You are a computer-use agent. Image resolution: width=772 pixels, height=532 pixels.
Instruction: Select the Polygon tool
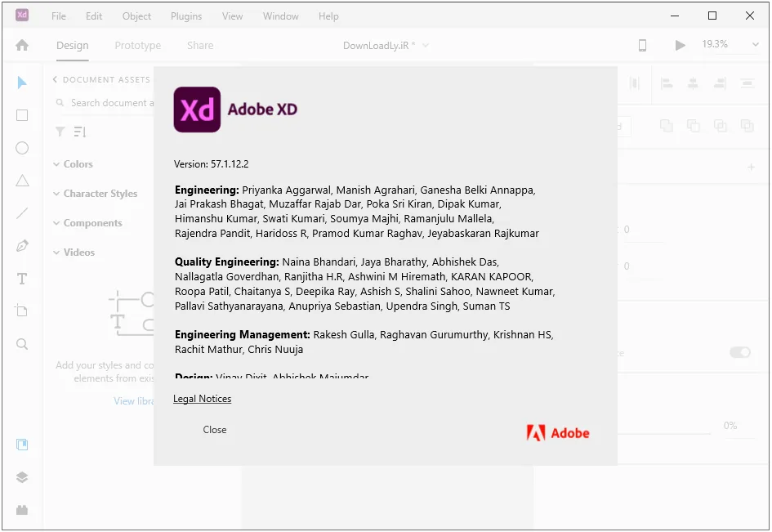[x=22, y=181]
